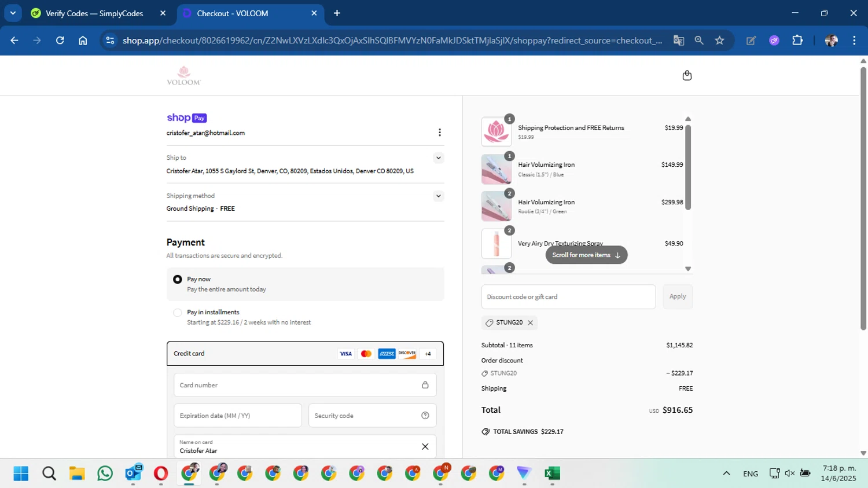The width and height of the screenshot is (868, 488).
Task: Expand the Shipping method section
Action: click(439, 196)
